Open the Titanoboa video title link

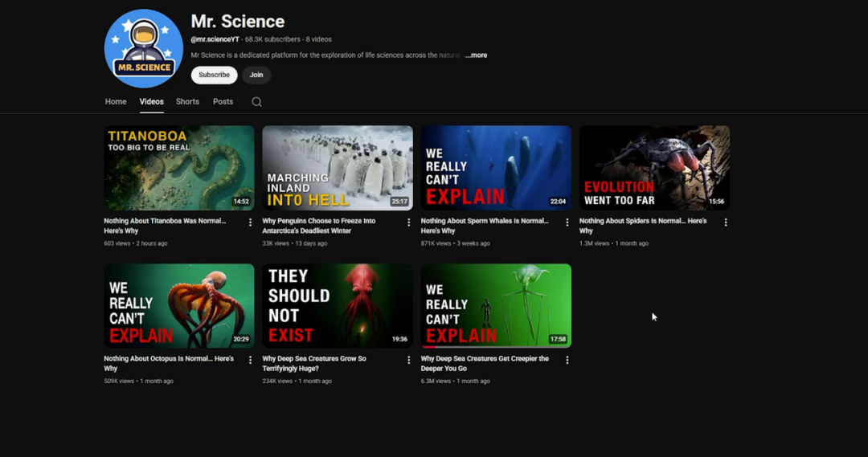point(165,221)
